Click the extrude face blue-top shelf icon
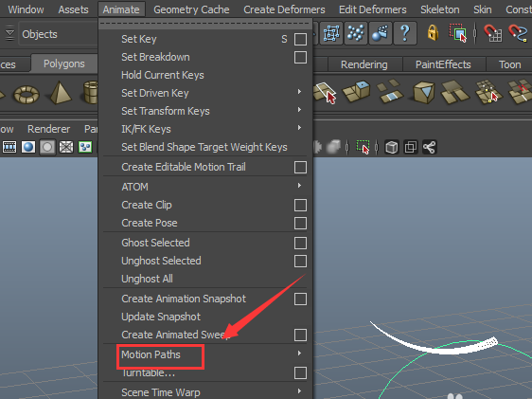The image size is (532, 399). [356, 92]
